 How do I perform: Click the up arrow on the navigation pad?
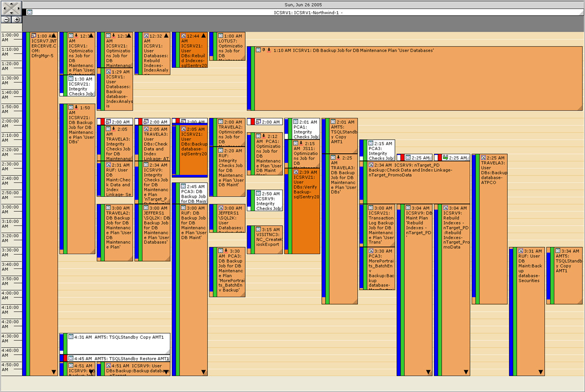(x=11, y=4)
